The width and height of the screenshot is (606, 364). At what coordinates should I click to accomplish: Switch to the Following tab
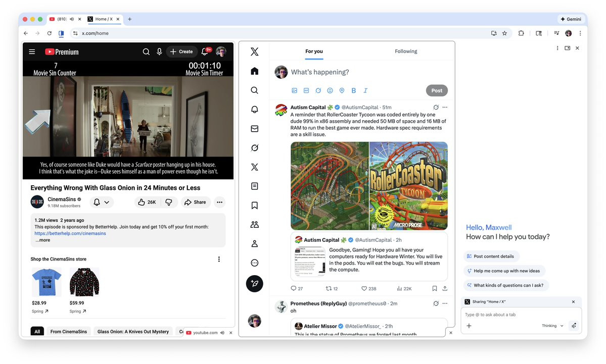[406, 51]
